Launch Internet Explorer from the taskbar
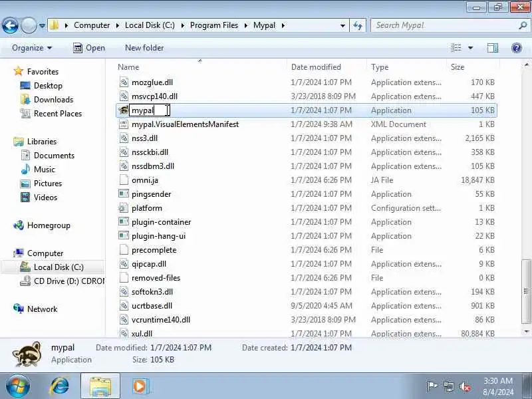This screenshot has width=532, height=399. 60,386
